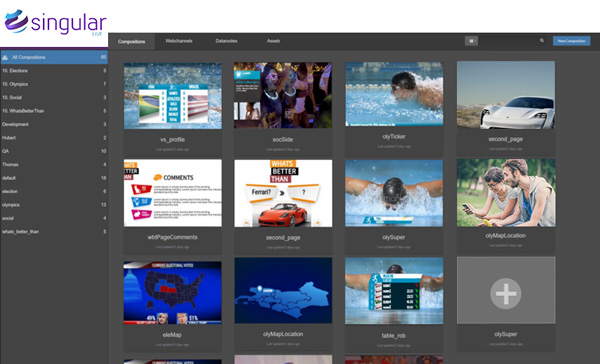Select the 10. Olympics folder

pos(54,84)
